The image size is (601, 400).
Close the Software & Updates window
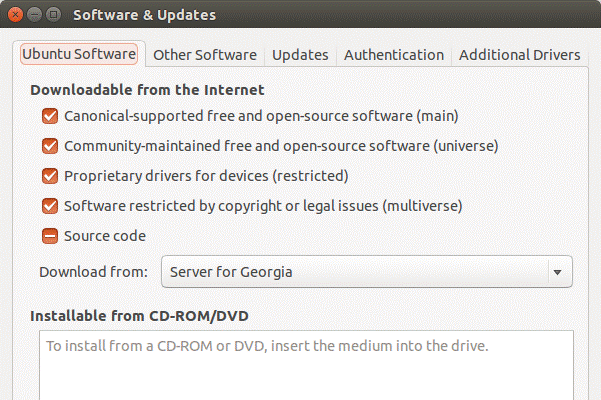(x=15, y=15)
